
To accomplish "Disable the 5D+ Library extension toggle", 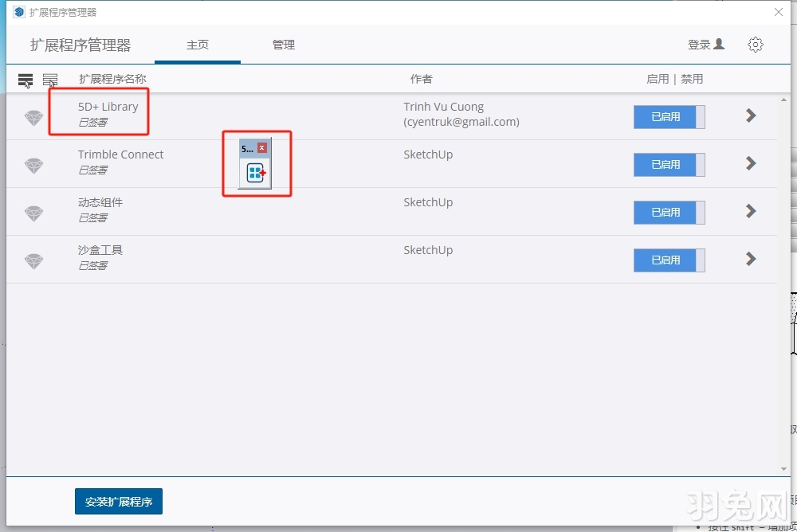I will (669, 116).
